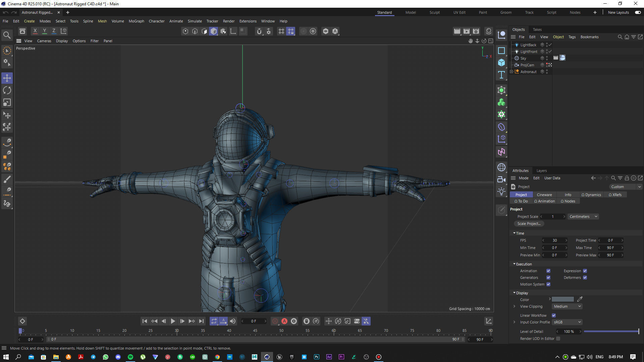Toggle timeline sound speaker icon
This screenshot has height=362, width=644.
233,321
